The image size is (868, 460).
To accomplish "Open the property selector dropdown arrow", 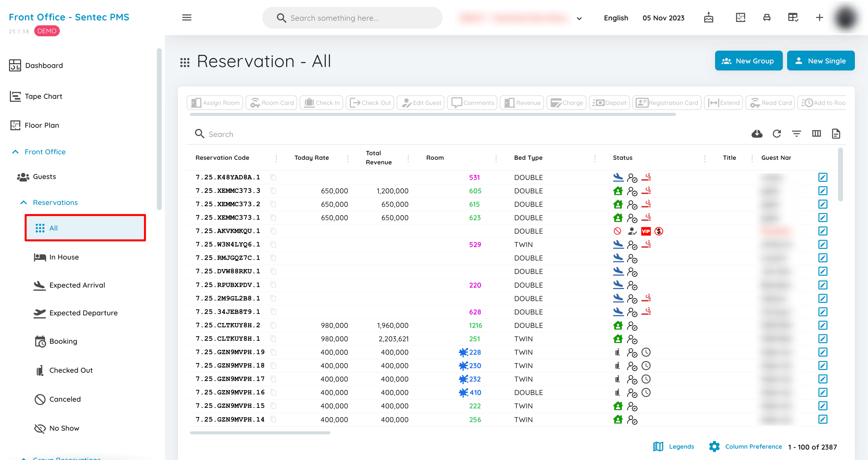I will (x=579, y=19).
